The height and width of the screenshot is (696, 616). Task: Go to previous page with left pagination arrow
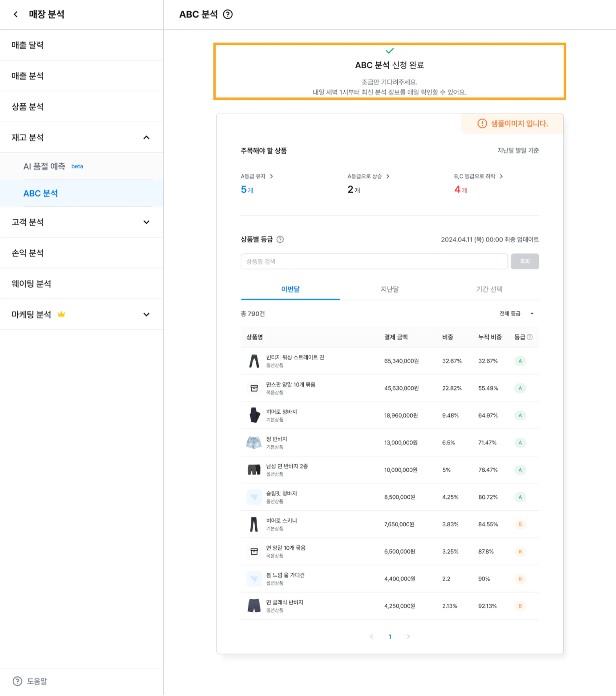pos(371,637)
